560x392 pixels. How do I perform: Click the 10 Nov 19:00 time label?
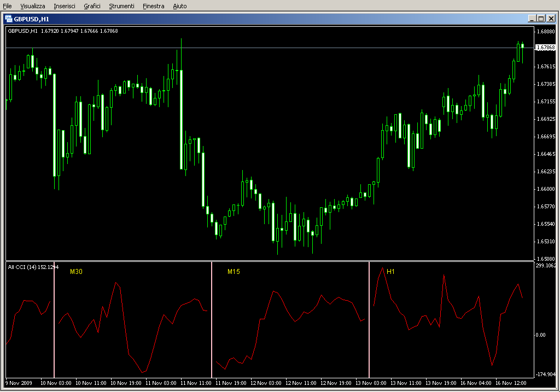point(126,383)
